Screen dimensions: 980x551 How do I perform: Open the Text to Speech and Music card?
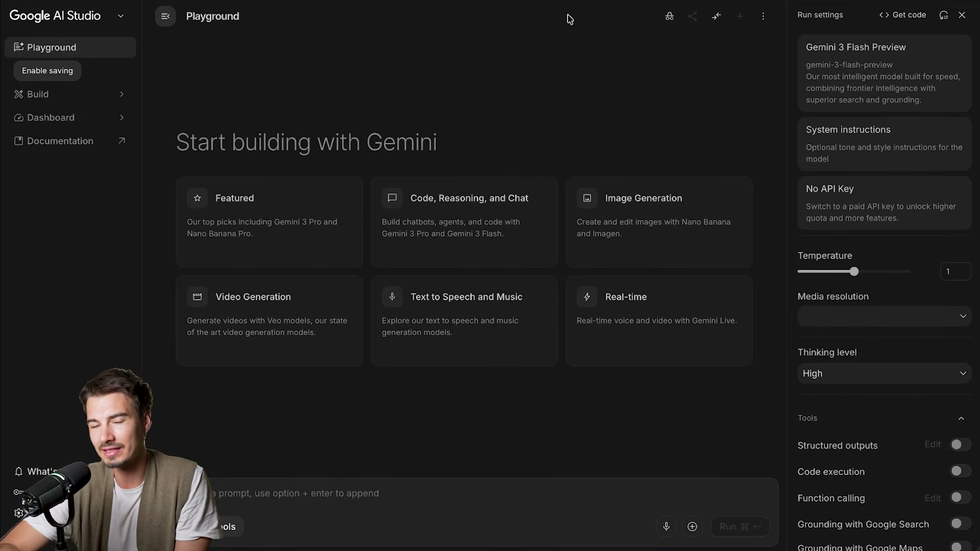[x=464, y=321]
